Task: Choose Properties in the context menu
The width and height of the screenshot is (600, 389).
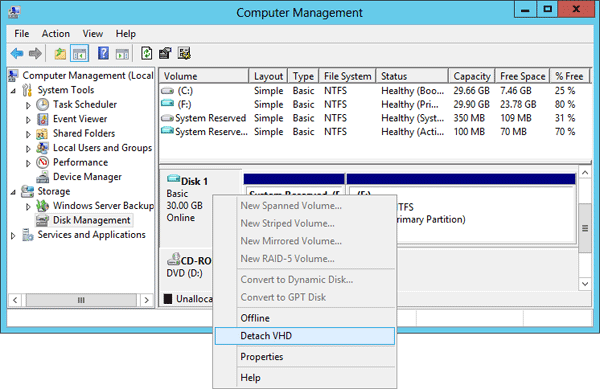Action: click(x=305, y=357)
